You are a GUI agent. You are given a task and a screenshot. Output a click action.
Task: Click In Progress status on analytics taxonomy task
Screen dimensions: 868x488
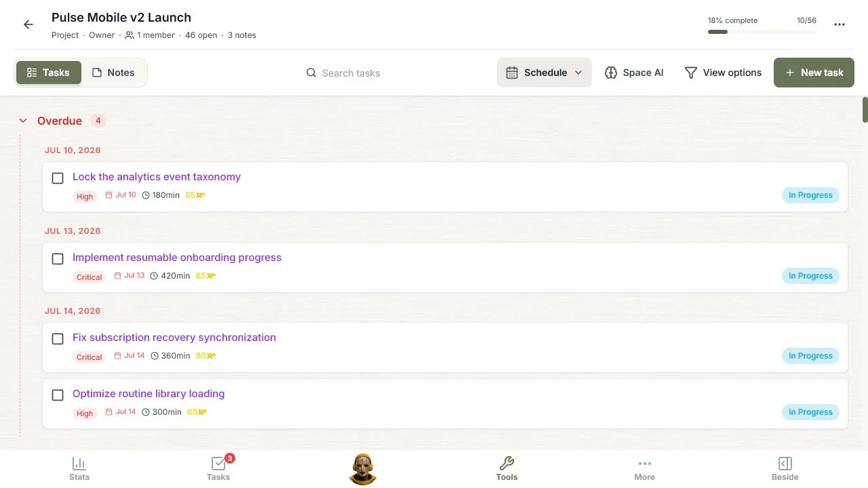click(810, 195)
